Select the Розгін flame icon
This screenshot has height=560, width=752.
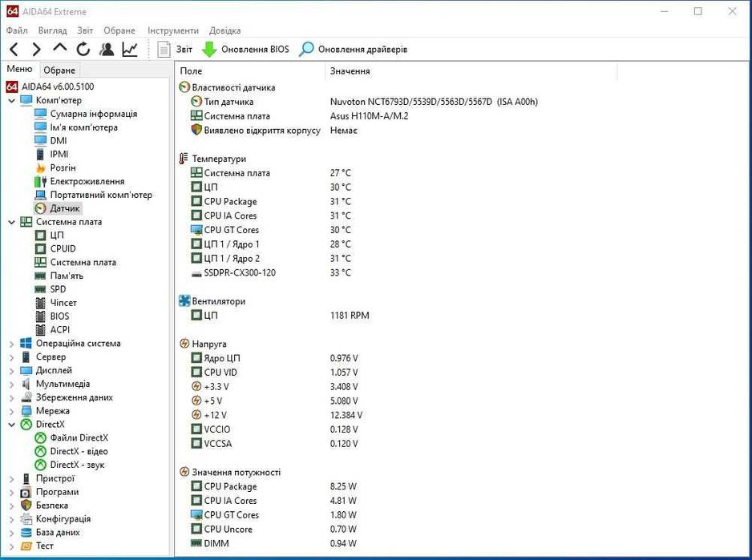41,167
